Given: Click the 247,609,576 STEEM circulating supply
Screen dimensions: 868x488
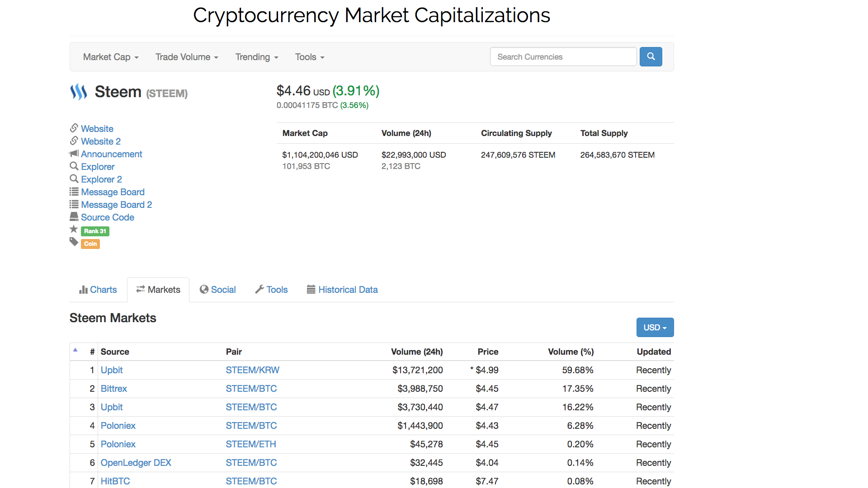Looking at the screenshot, I should [x=518, y=155].
